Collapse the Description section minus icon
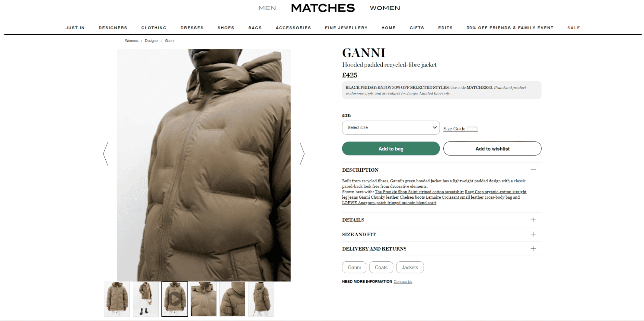The image size is (644, 321). coord(533,170)
